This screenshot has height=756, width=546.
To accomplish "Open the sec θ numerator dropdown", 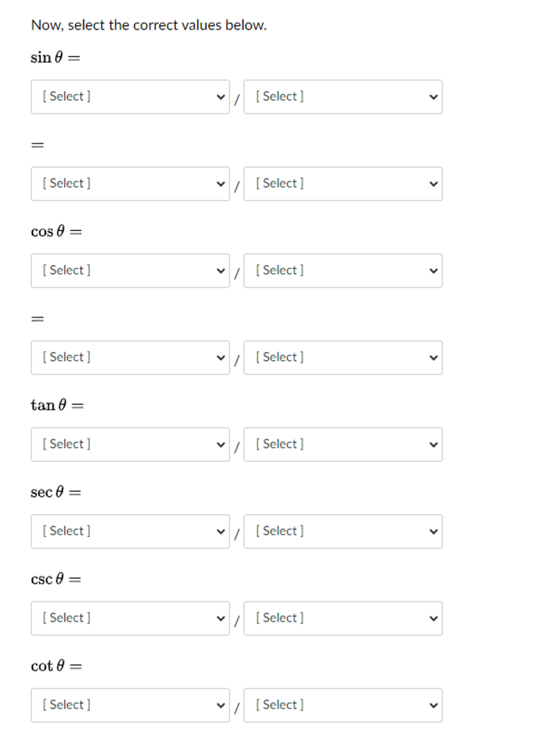I will click(130, 531).
